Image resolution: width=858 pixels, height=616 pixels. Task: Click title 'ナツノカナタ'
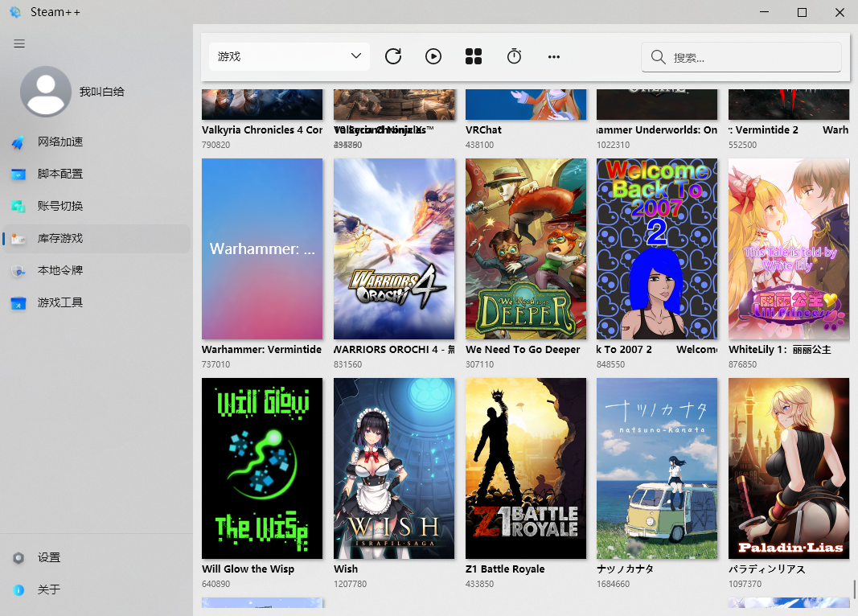(x=626, y=569)
